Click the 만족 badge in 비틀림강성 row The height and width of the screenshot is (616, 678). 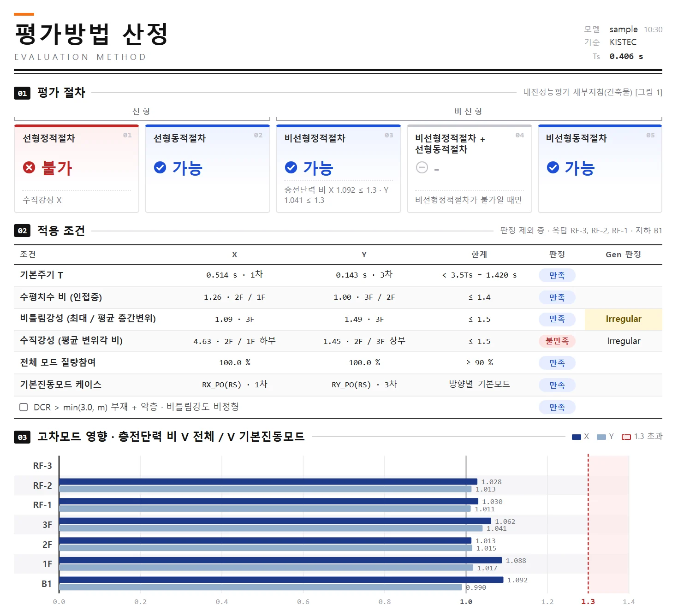pos(557,319)
